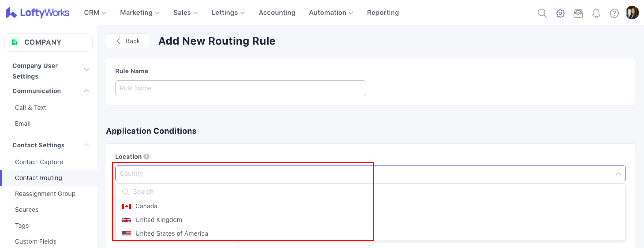
Task: Click the Back button
Action: [127, 41]
